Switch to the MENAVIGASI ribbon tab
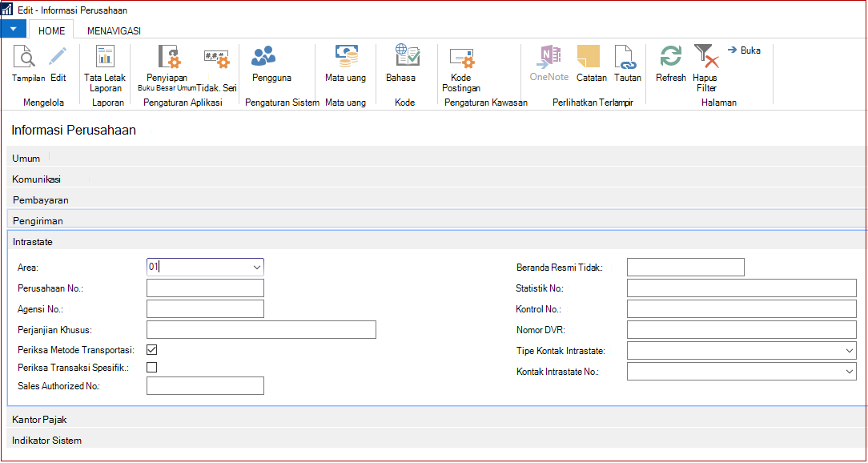 [114, 31]
